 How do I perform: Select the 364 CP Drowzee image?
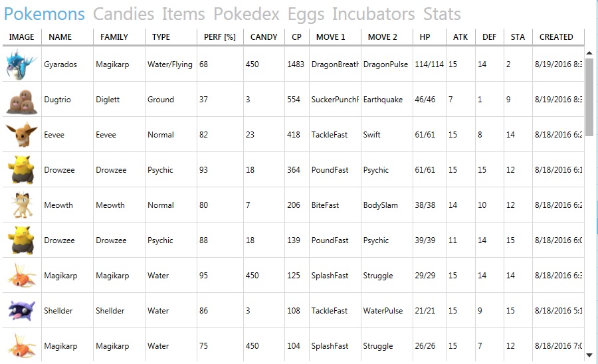point(22,169)
